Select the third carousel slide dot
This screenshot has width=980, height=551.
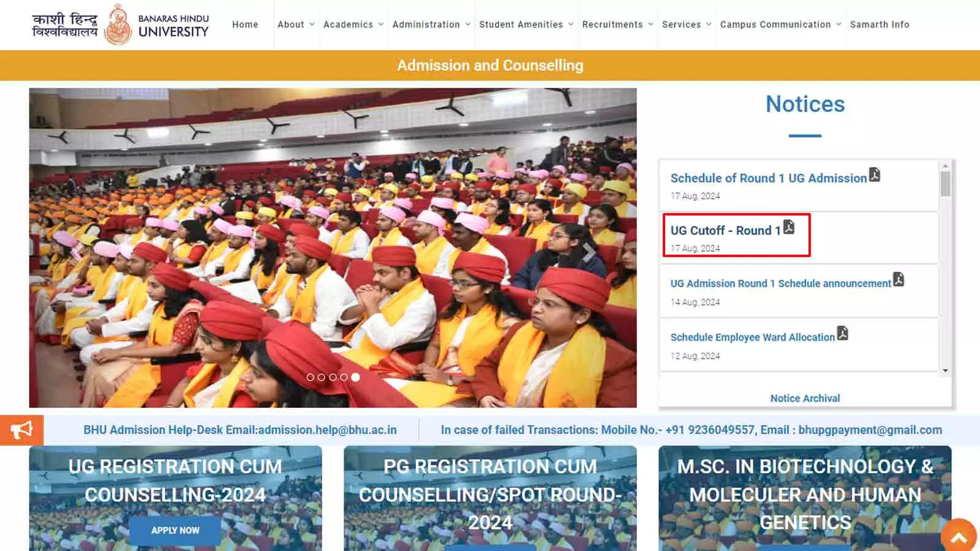(333, 377)
